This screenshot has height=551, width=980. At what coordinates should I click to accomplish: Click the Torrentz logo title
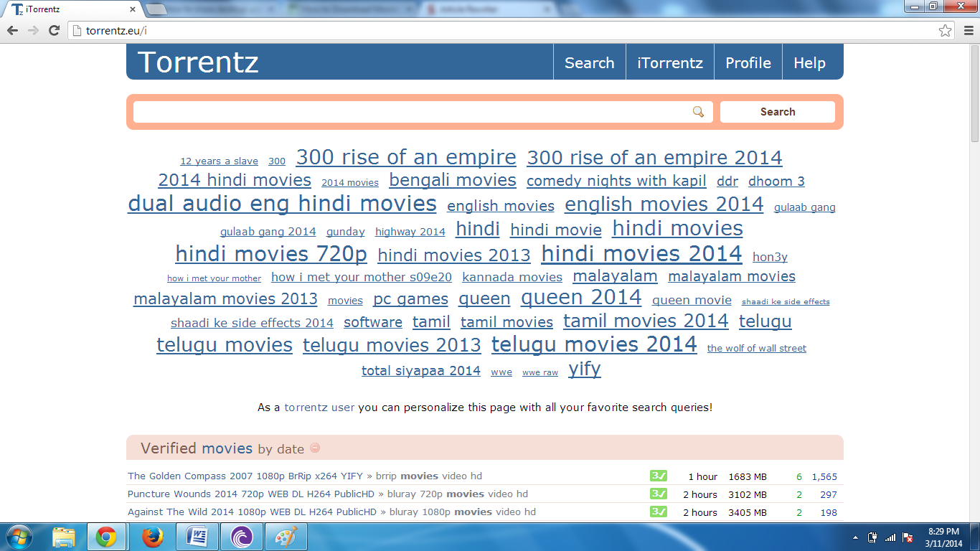[198, 62]
